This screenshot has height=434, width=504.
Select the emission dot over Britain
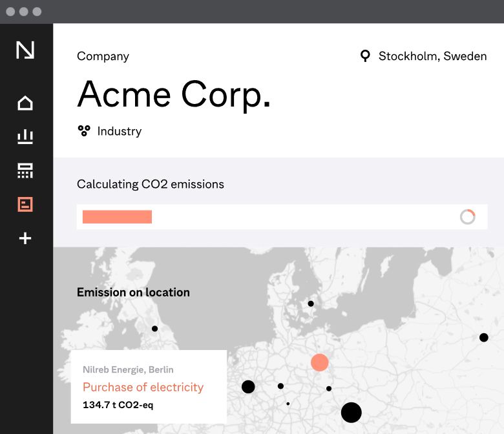(154, 329)
